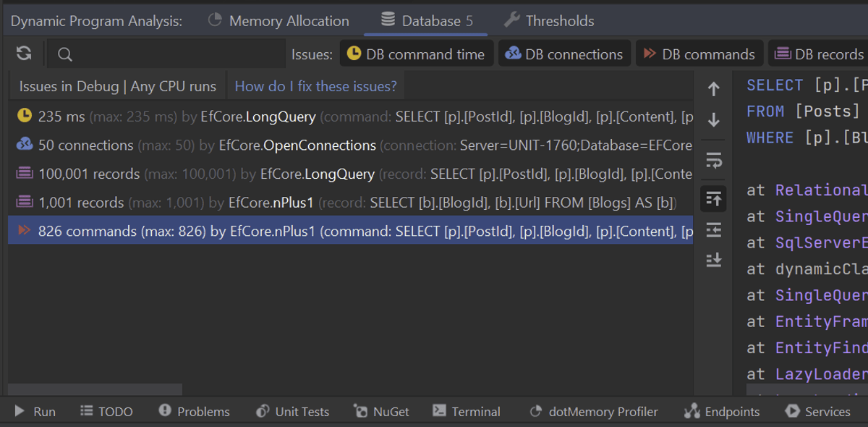
Task: Switch to the Memory Allocation tab
Action: [x=278, y=21]
